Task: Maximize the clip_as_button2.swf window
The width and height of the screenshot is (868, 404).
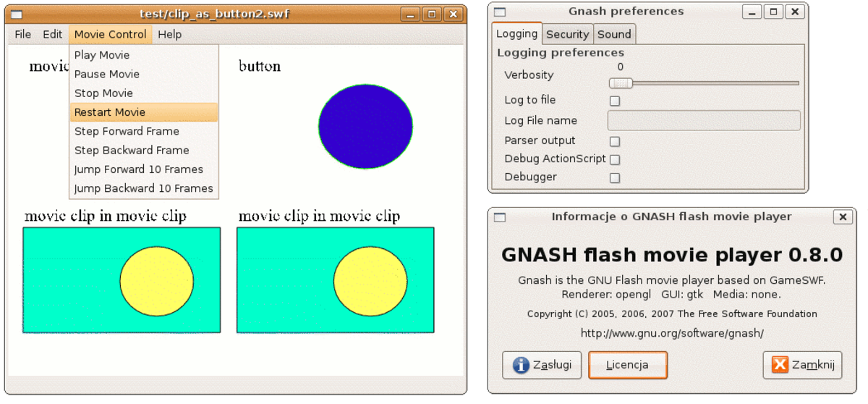Action: (x=432, y=14)
